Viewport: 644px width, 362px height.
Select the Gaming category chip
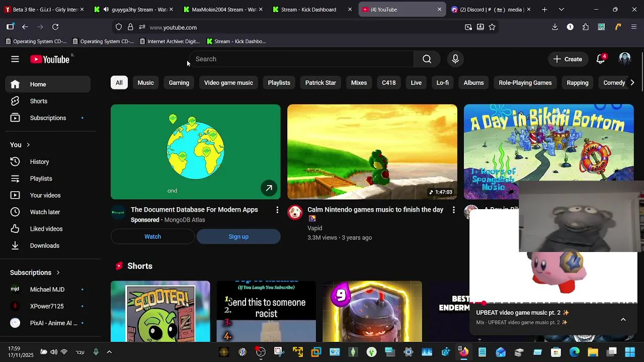[179, 83]
